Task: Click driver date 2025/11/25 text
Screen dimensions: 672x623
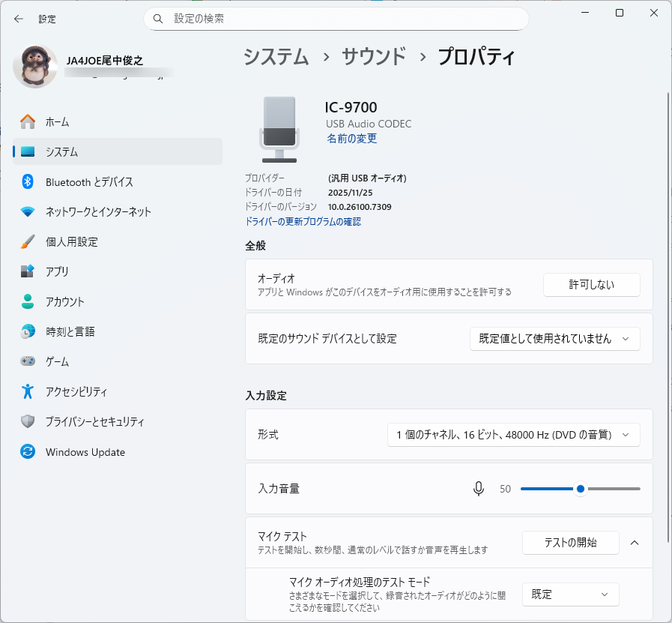Action: click(350, 193)
